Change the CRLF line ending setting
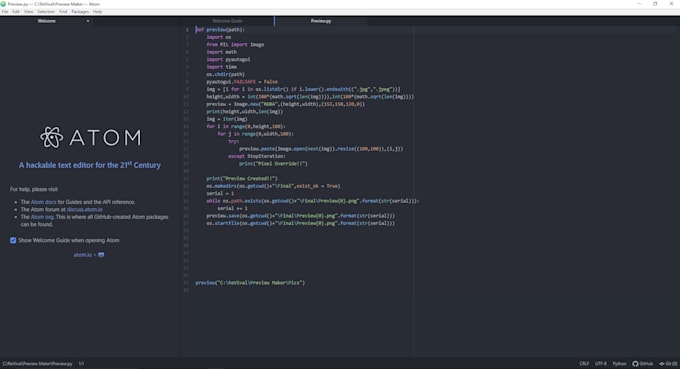The height and width of the screenshot is (369, 680). click(x=584, y=364)
